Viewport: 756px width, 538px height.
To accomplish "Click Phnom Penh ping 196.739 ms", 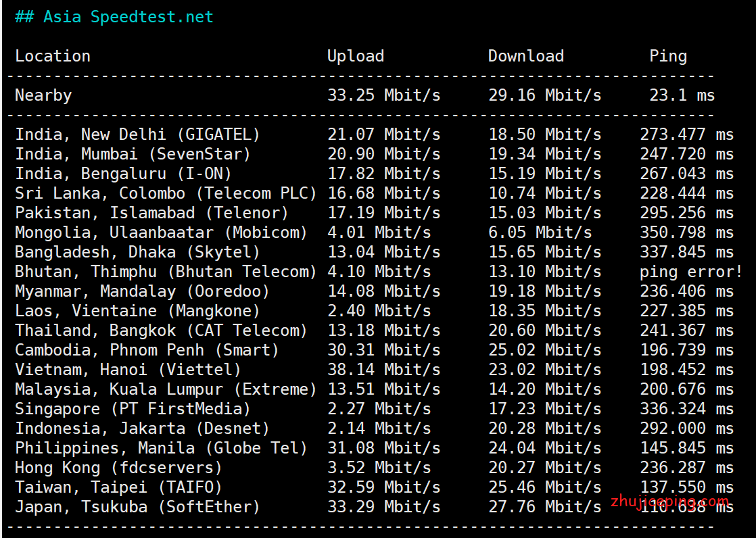I will pos(687,350).
